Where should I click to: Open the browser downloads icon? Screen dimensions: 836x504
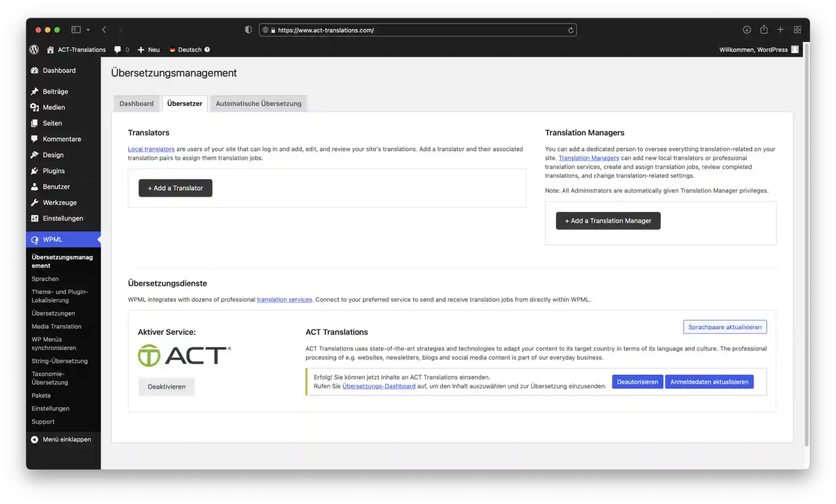pos(746,30)
